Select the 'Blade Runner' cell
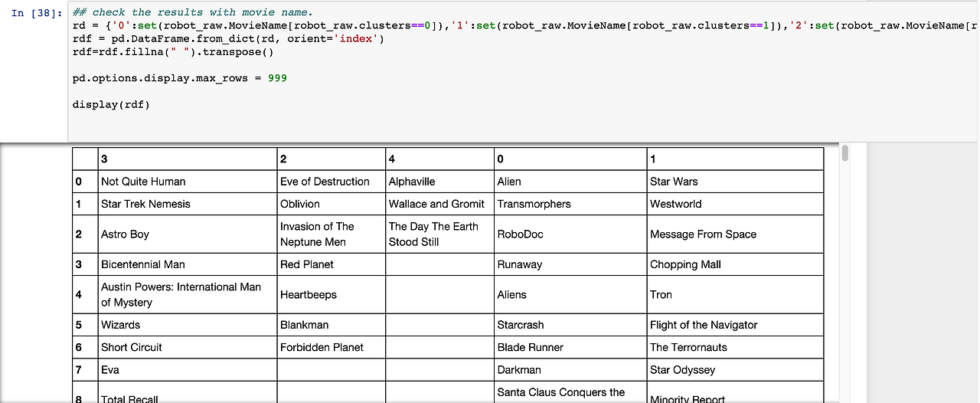The height and width of the screenshot is (403, 980). coord(570,347)
